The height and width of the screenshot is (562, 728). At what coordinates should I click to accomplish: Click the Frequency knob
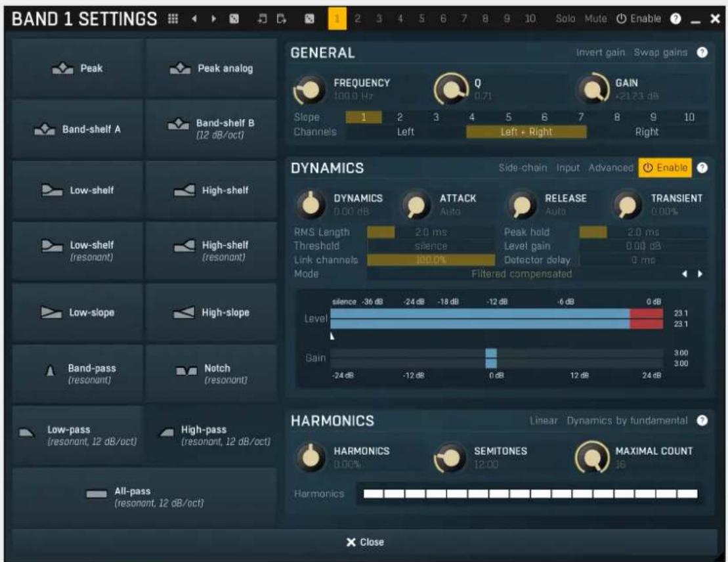309,89
